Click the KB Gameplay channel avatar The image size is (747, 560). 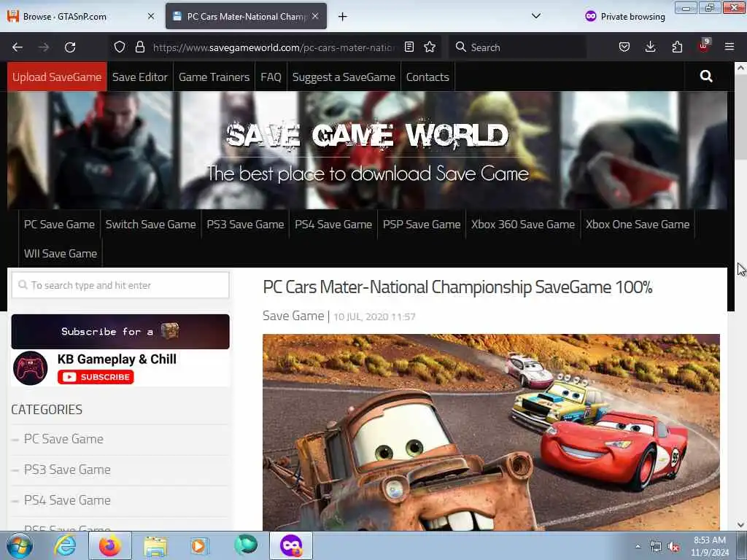pyautogui.click(x=31, y=368)
